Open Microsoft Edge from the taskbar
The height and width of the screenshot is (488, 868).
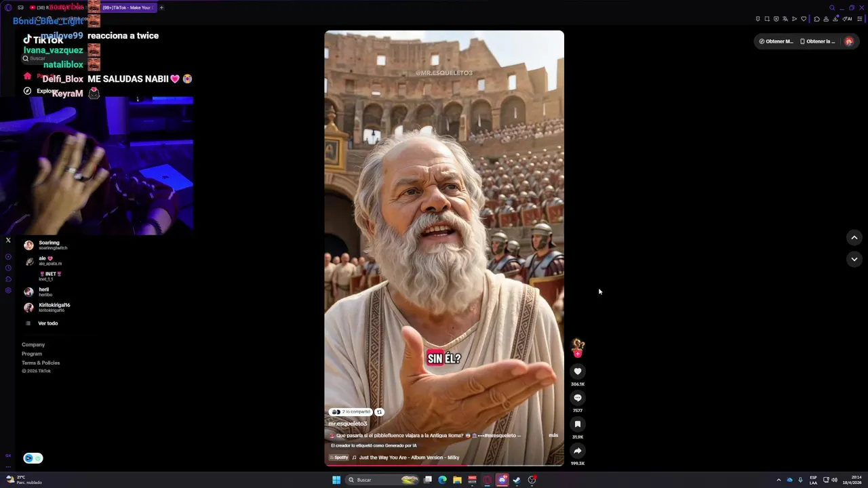point(442,480)
